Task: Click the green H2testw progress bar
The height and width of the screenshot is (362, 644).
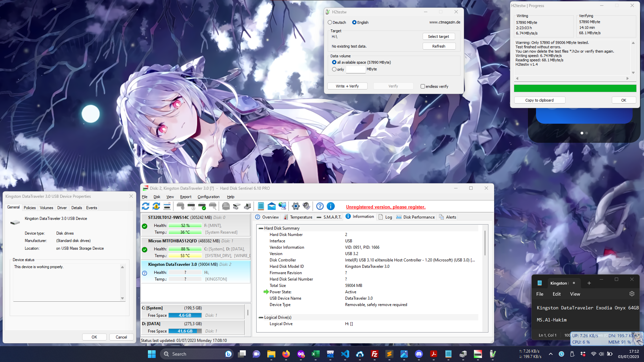Action: tap(575, 88)
